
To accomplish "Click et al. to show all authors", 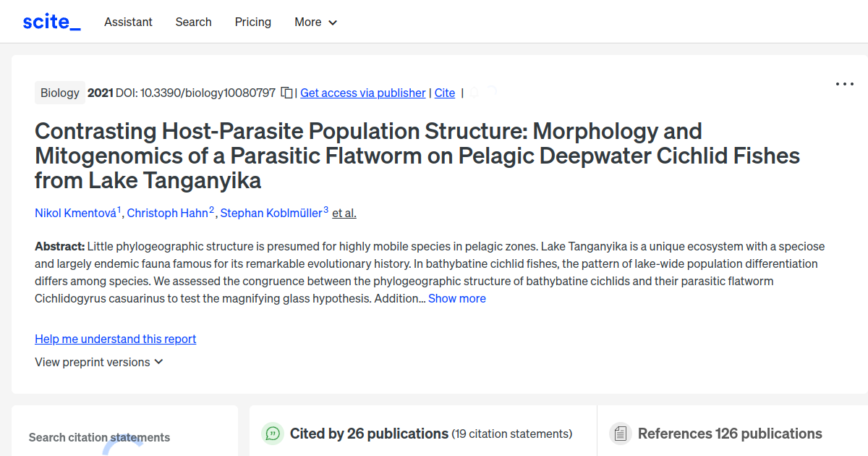I will 344,213.
